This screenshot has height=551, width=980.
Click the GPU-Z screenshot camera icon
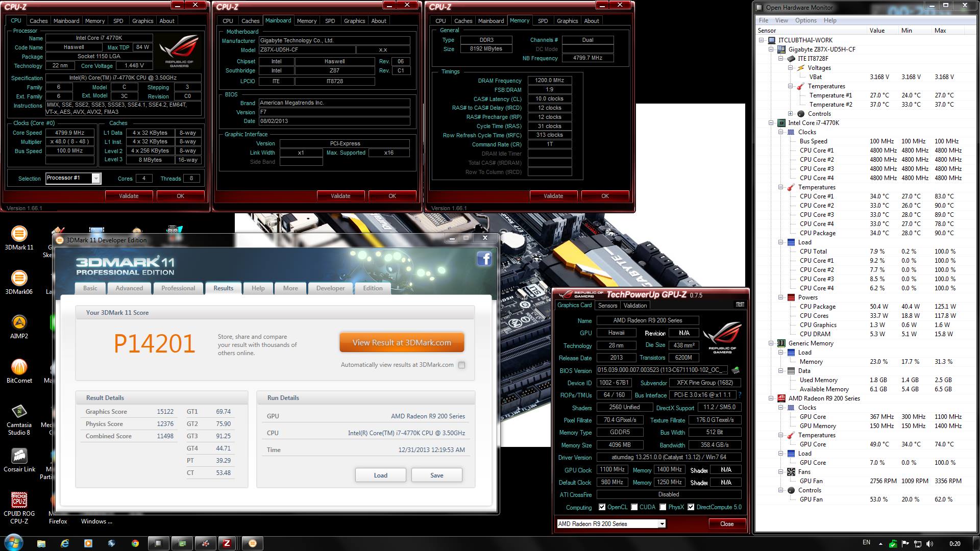coord(740,305)
